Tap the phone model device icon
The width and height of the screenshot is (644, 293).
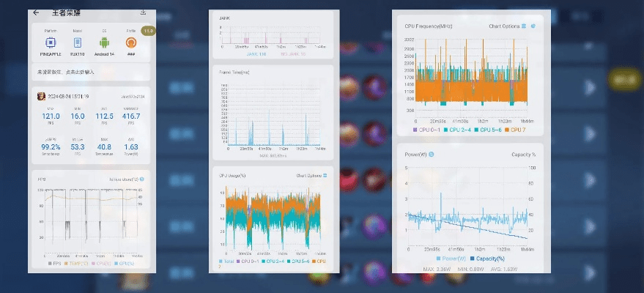coord(78,42)
